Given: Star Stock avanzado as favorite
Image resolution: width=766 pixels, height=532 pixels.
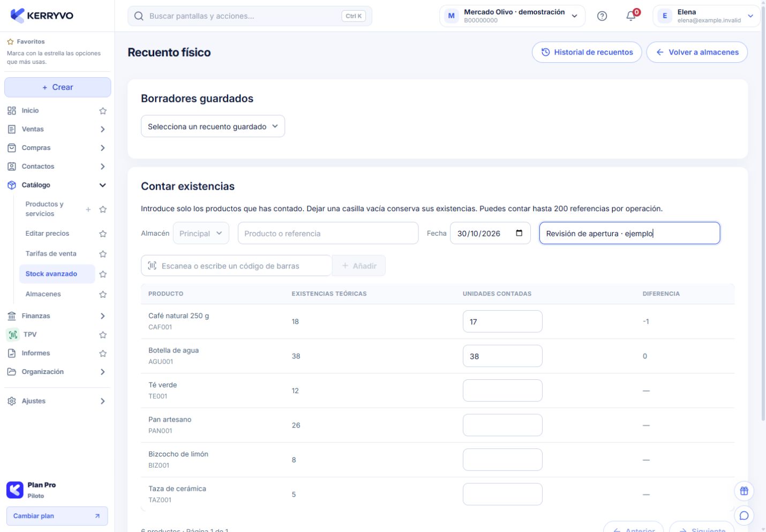Looking at the screenshot, I should (x=103, y=274).
